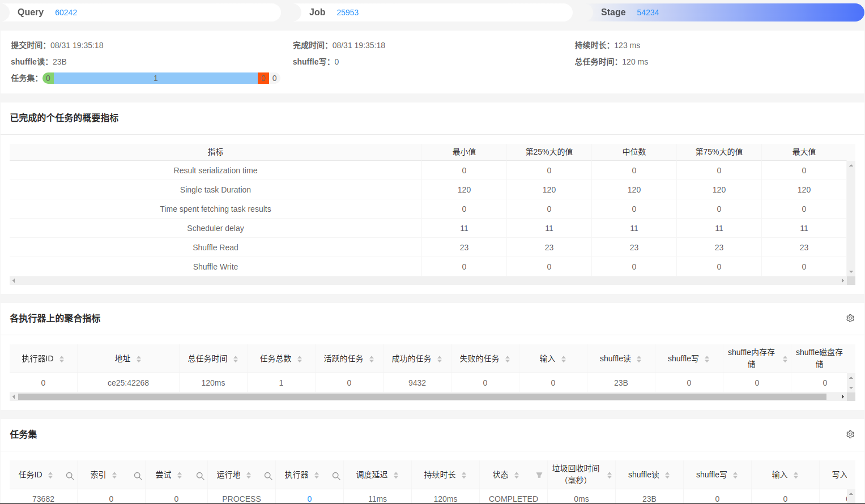865x504 pixels.
Task: Open settings gear for executor aggregated metrics
Action: [850, 318]
